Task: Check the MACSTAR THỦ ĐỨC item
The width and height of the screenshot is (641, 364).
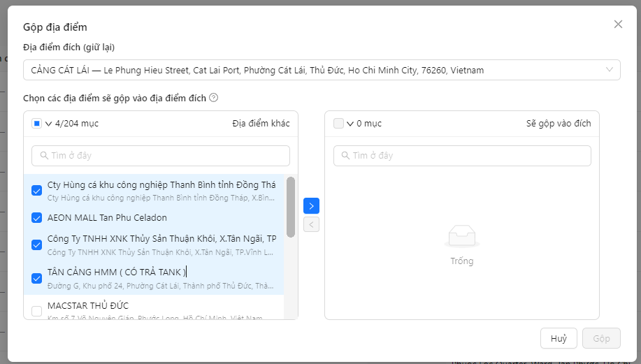Action: [x=37, y=312]
